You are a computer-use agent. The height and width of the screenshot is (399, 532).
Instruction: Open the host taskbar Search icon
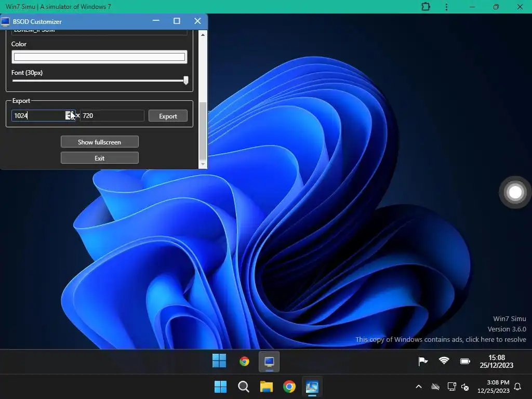(243, 387)
